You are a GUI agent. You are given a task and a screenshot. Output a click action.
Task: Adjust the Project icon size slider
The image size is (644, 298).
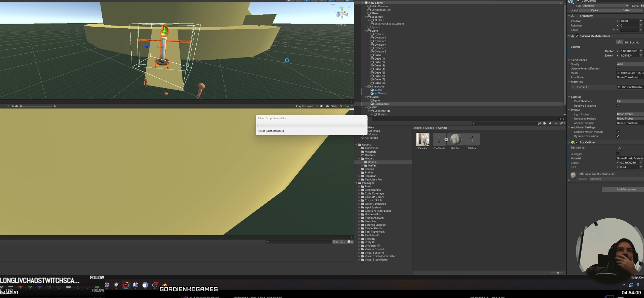pos(557,273)
